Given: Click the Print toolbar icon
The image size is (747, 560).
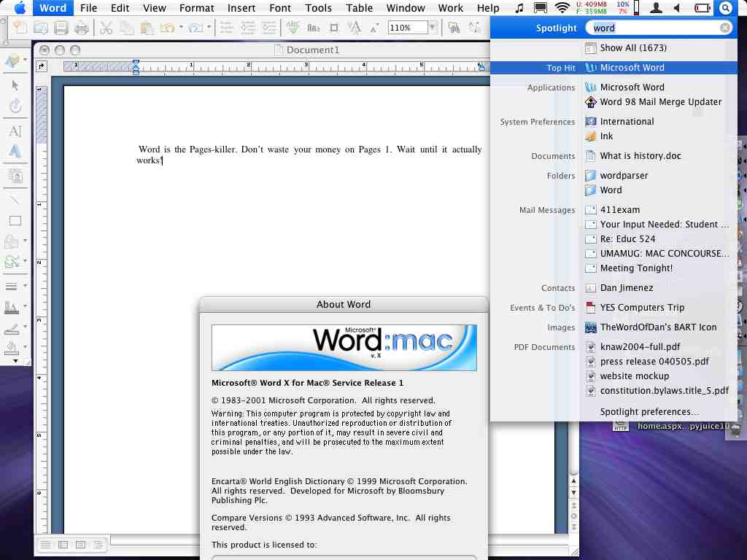Looking at the screenshot, I should [82, 28].
